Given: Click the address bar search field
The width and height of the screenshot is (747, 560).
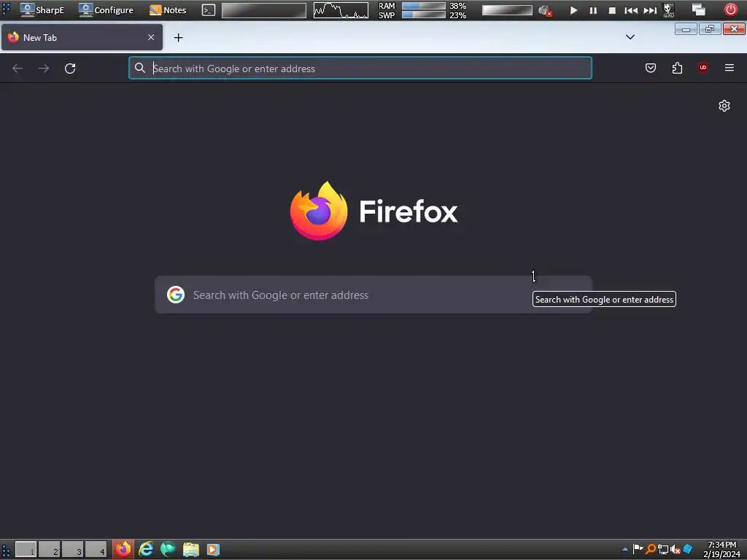Looking at the screenshot, I should (x=360, y=68).
